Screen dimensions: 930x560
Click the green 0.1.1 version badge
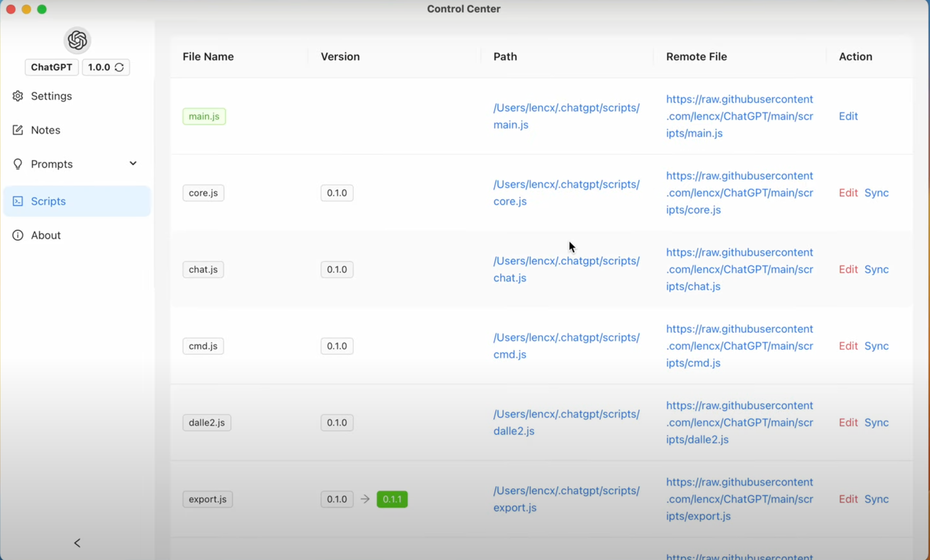392,499
